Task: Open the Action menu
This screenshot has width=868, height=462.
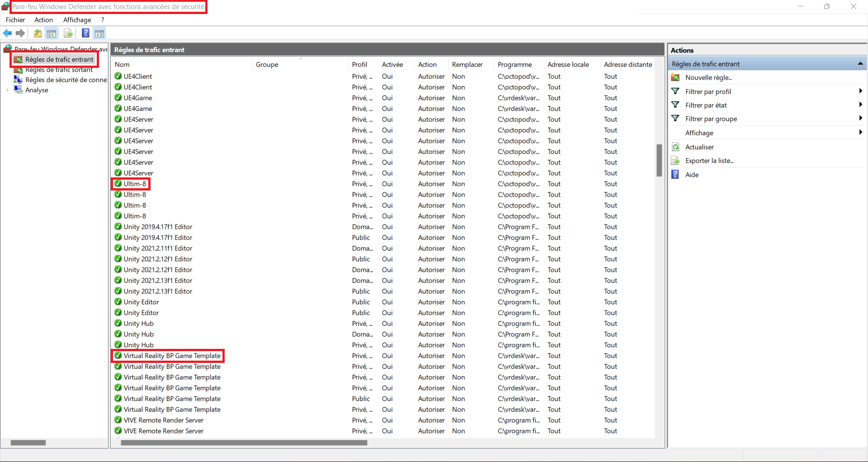Action: [44, 20]
